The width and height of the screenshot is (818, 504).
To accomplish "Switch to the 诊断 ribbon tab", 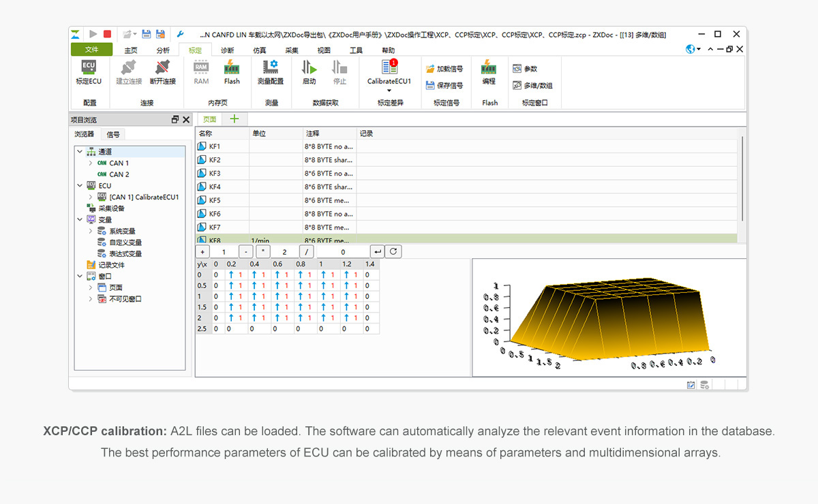I will (227, 50).
